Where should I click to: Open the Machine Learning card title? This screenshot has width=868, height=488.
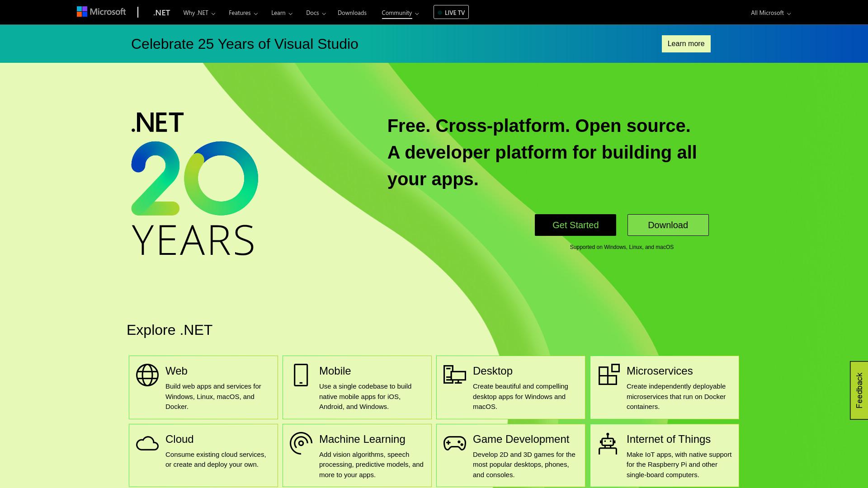point(362,439)
